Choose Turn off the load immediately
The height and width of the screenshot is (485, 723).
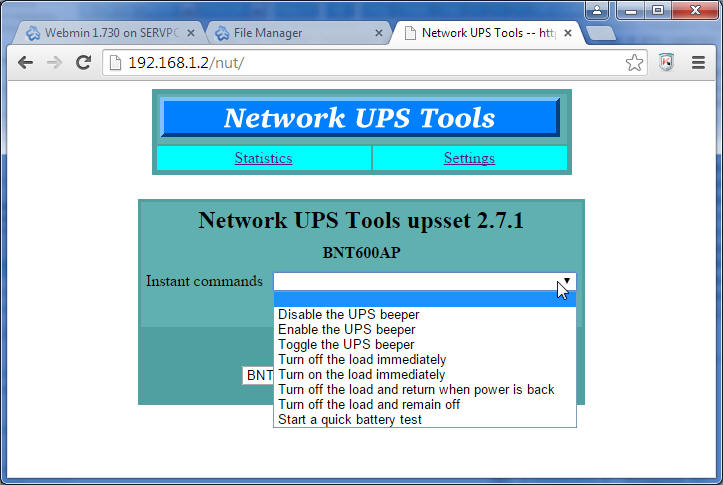click(x=425, y=359)
